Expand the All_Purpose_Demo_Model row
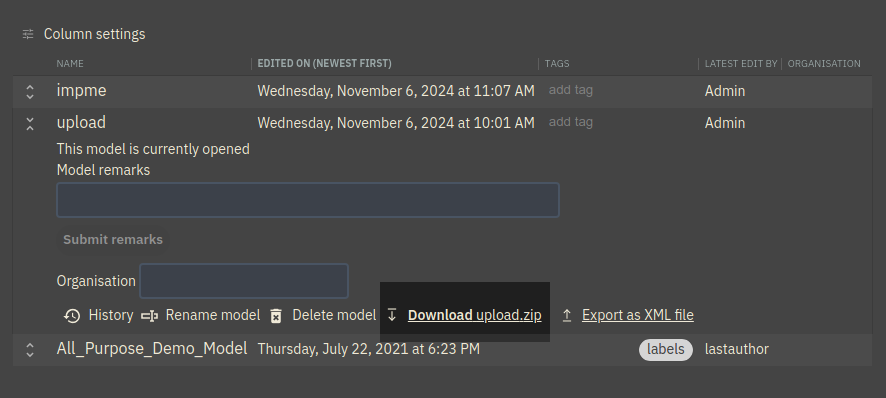 30,350
